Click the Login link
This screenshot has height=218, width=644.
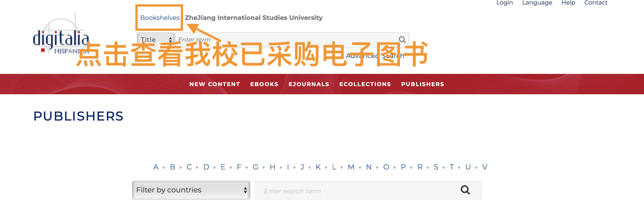[505, 3]
